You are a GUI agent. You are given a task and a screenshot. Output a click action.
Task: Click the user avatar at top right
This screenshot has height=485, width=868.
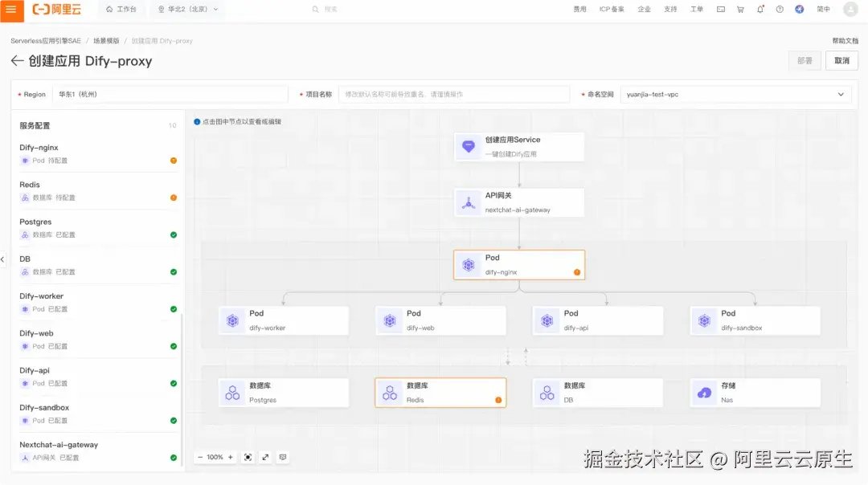[850, 9]
